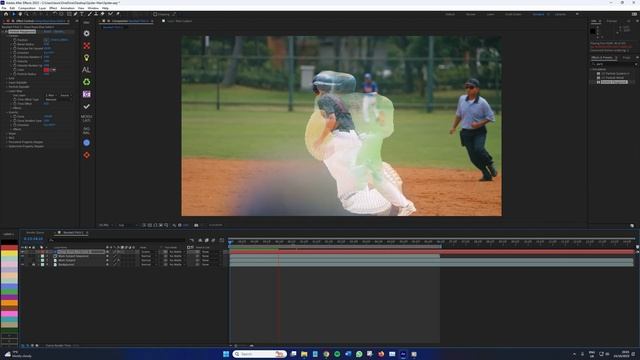Click the AL script icon
This screenshot has width=640, height=360.
[87, 70]
